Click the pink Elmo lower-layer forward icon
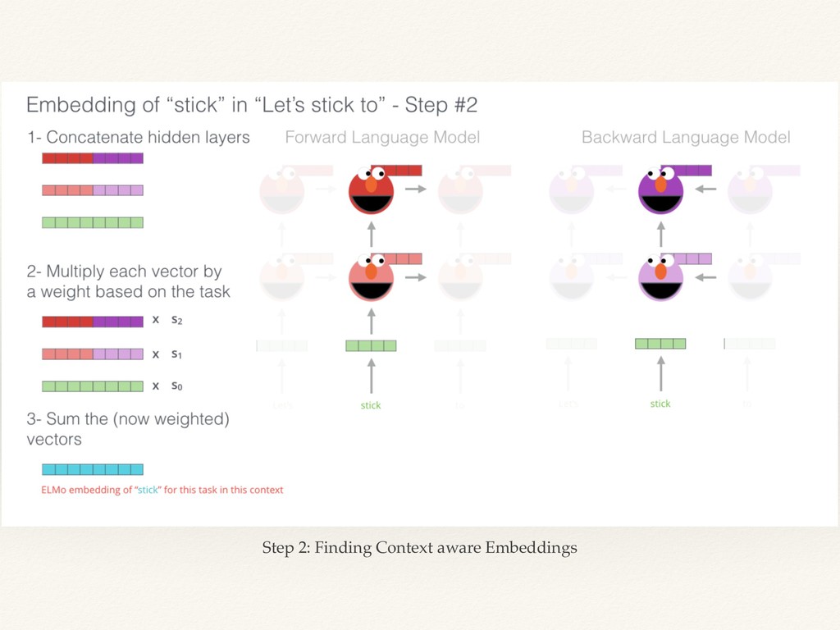Viewport: 840px width, 630px height. coord(371,278)
